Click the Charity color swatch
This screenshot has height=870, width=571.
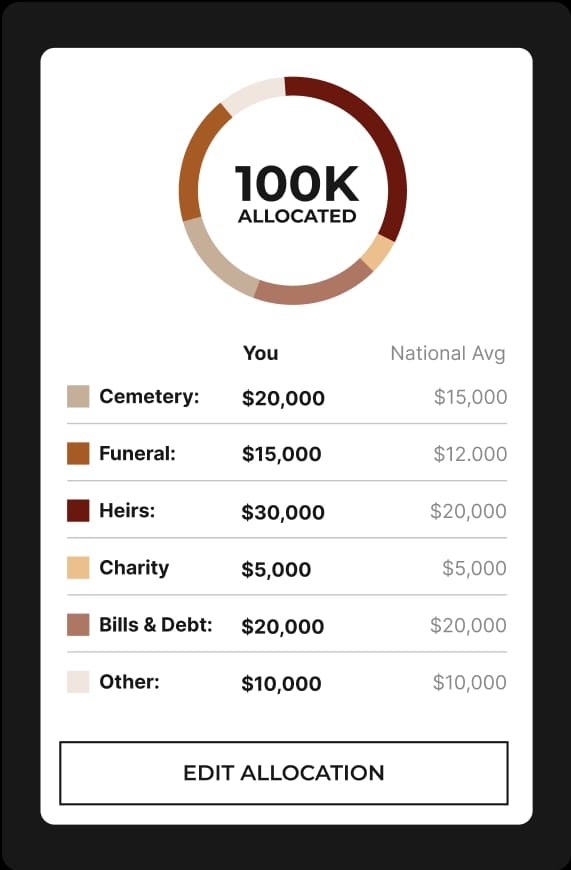tap(78, 568)
